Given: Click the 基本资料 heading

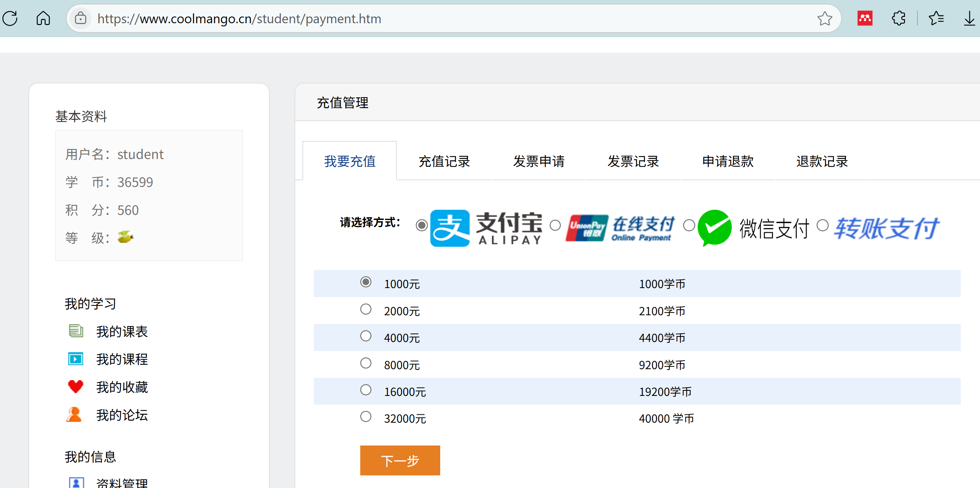Looking at the screenshot, I should point(81,116).
